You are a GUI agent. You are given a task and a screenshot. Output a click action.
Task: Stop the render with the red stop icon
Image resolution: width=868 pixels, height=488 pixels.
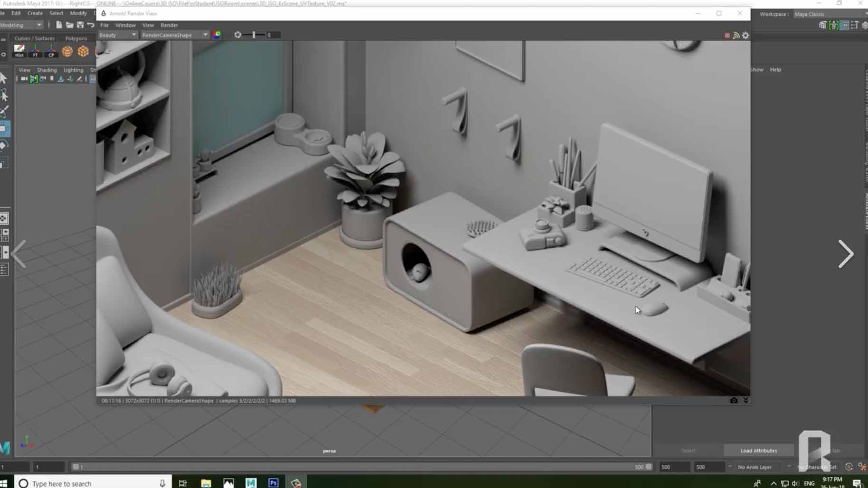click(x=727, y=36)
